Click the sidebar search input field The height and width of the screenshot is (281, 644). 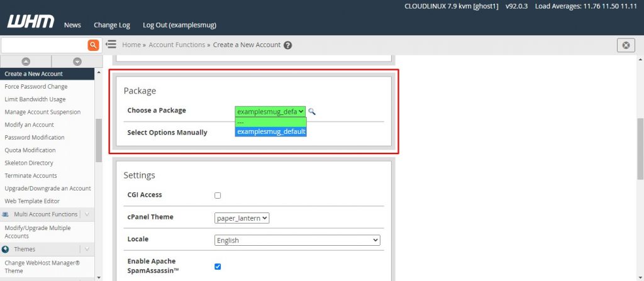coord(45,45)
